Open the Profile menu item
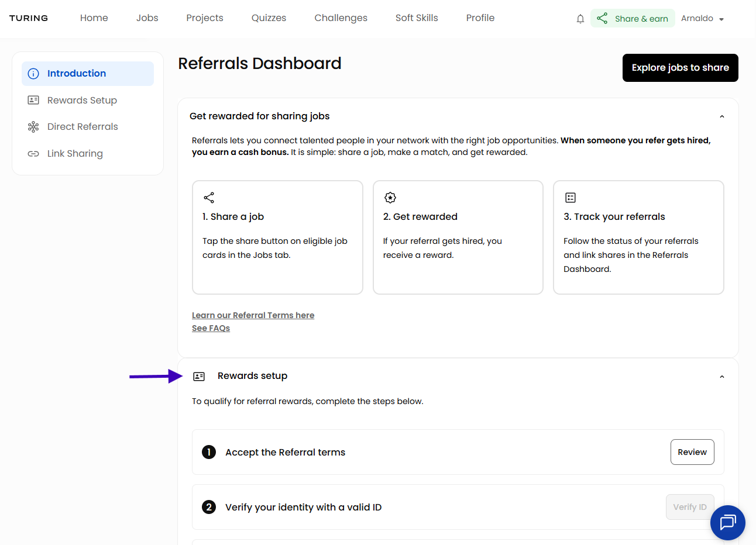The height and width of the screenshot is (545, 756). tap(480, 18)
